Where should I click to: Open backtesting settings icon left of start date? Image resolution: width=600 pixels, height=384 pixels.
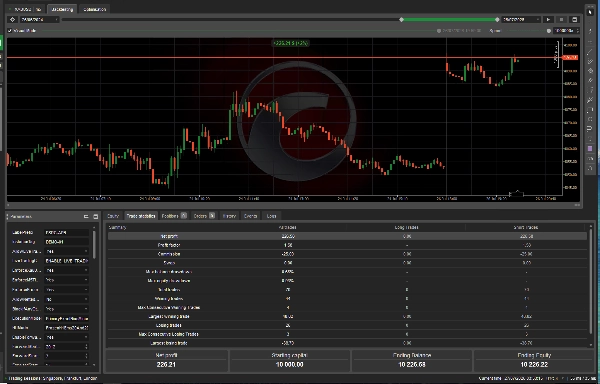[x=13, y=20]
